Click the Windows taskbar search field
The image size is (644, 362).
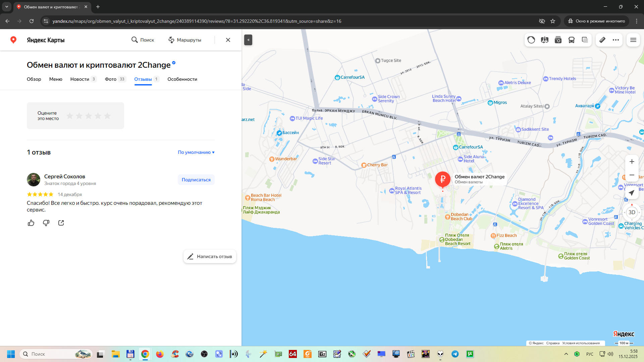click(50, 354)
